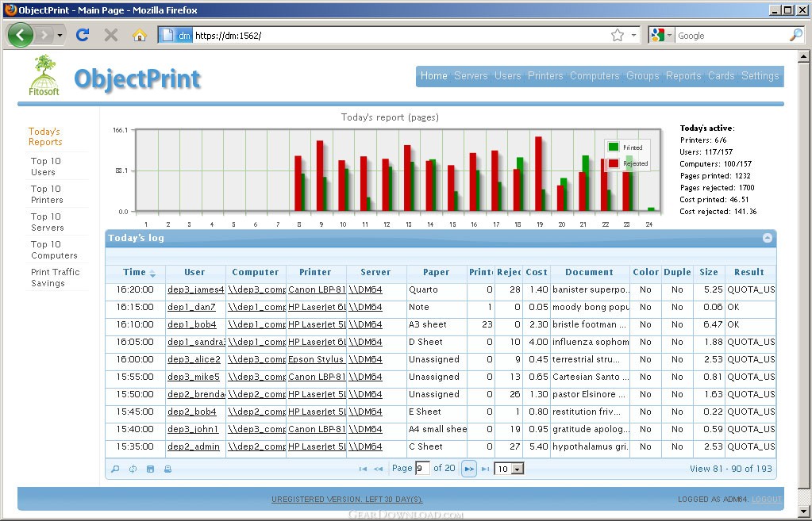
Task: Click the Fitosoft tree logo
Action: pos(44,75)
